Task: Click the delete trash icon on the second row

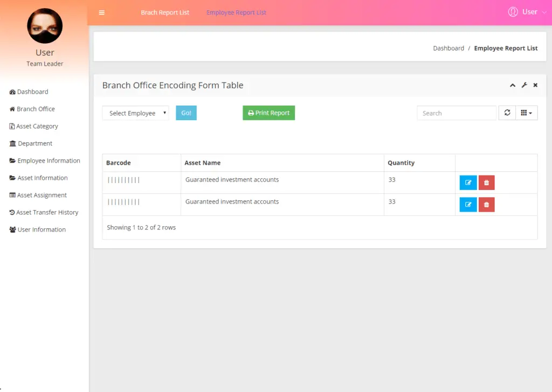Action: coord(486,205)
